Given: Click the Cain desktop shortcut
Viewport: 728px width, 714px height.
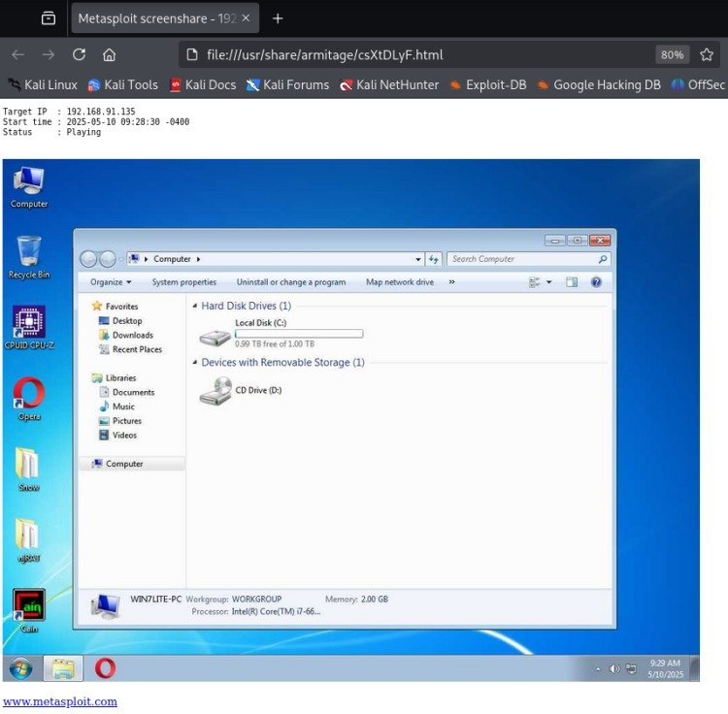Looking at the screenshot, I should [29, 611].
